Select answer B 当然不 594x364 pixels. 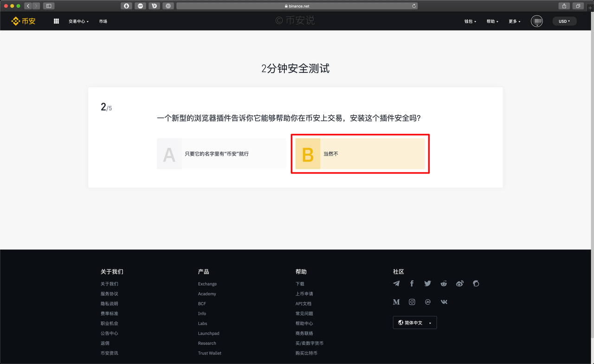[x=360, y=153]
